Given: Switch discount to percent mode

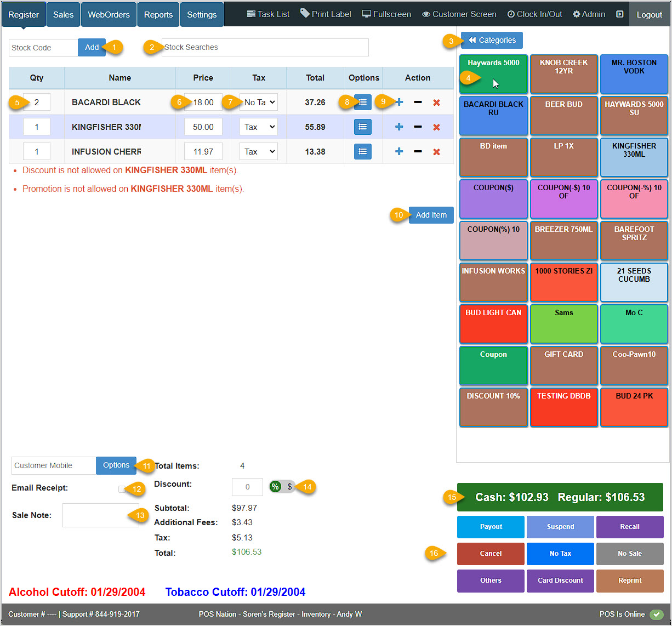Looking at the screenshot, I should (x=275, y=486).
